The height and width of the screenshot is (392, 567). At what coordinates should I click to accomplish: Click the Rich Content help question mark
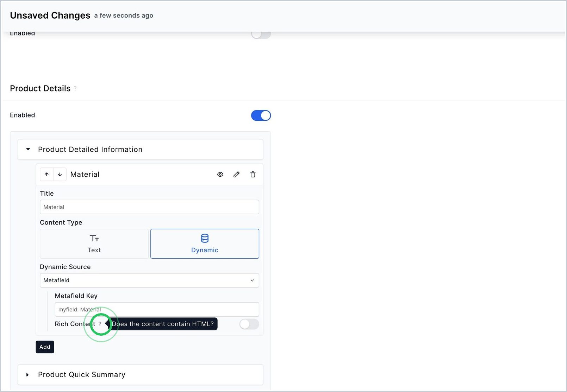click(x=100, y=324)
